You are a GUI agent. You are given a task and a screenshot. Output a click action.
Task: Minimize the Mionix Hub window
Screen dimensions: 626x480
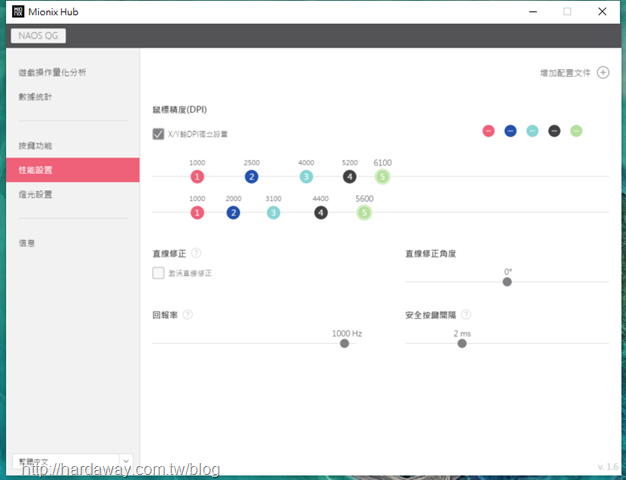click(533, 12)
